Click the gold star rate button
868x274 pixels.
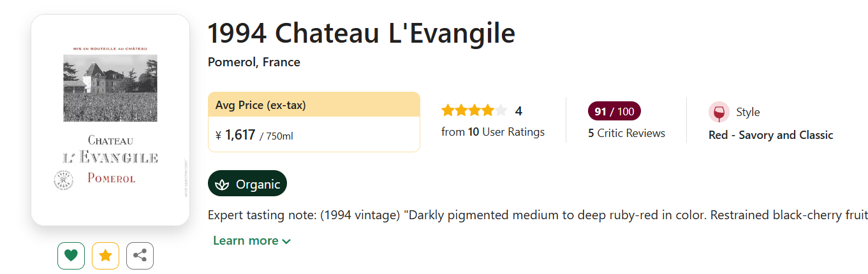tap(105, 256)
